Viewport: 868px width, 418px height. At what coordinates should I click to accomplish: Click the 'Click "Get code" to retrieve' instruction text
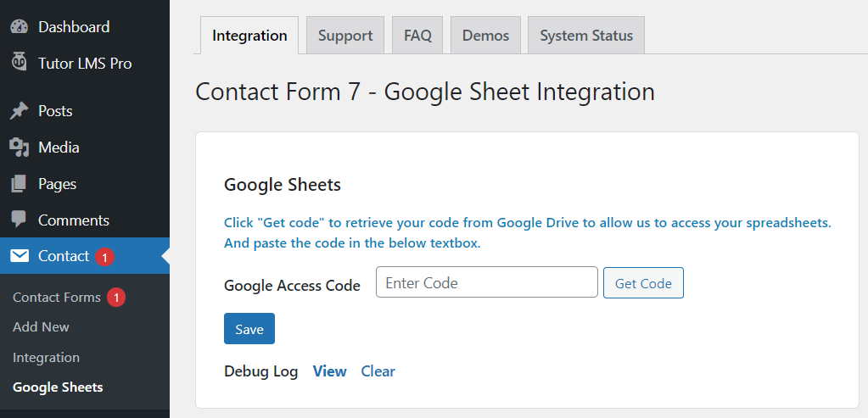click(528, 233)
